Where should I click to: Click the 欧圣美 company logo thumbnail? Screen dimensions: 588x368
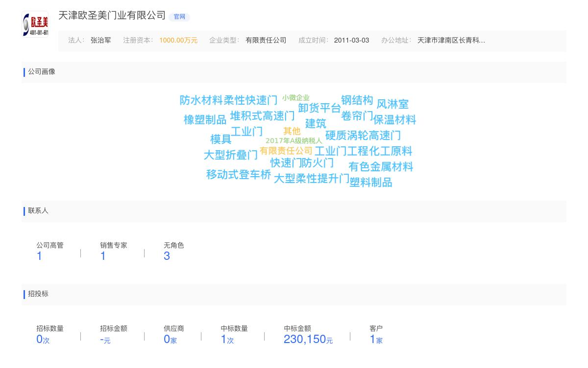pyautogui.click(x=35, y=24)
